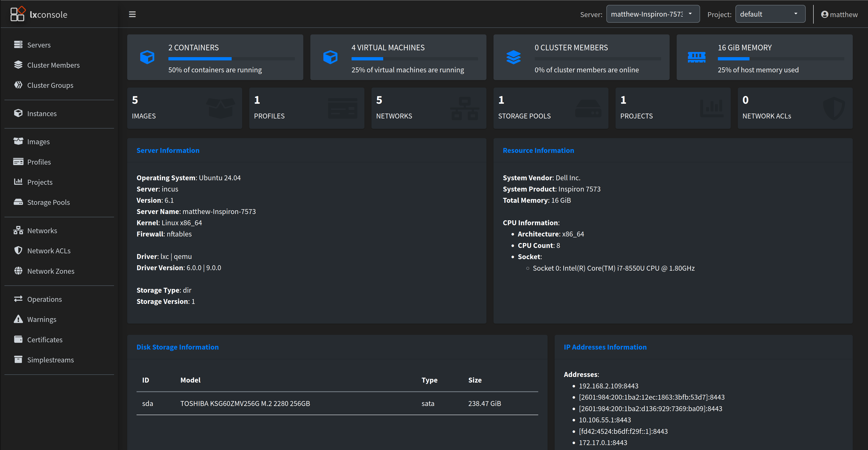Click the Instances cube icon in sidebar

(x=18, y=113)
